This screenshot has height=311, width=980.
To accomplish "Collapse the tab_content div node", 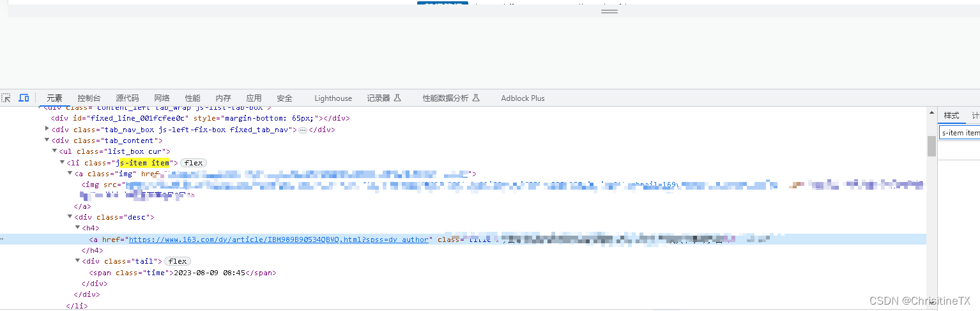I will [47, 140].
